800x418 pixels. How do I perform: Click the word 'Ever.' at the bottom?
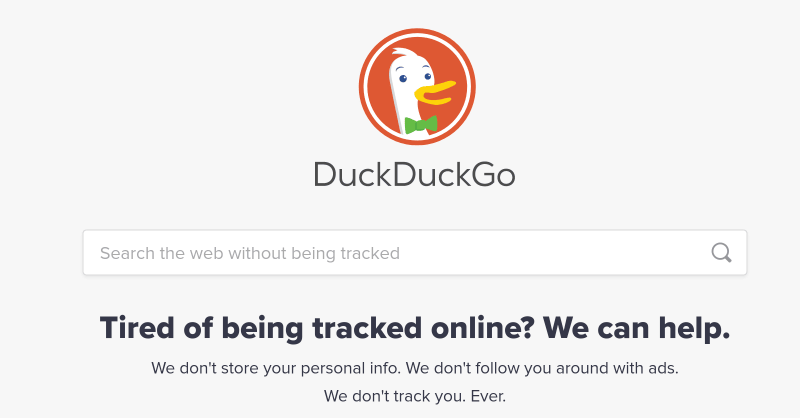point(488,396)
